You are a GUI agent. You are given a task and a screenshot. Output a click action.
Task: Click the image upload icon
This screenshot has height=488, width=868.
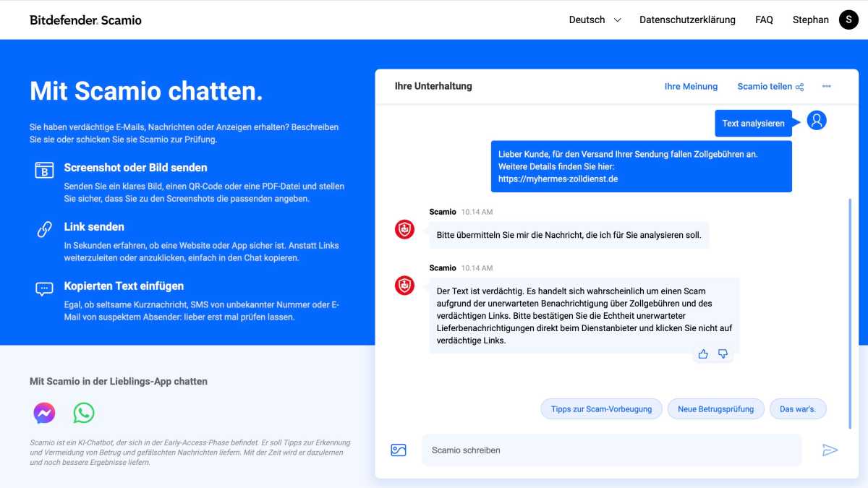pos(399,450)
